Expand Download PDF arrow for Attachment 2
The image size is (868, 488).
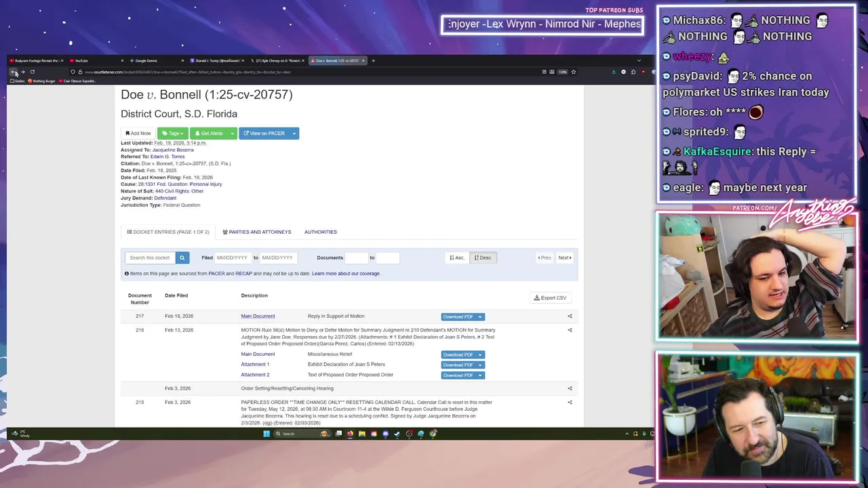tap(480, 375)
